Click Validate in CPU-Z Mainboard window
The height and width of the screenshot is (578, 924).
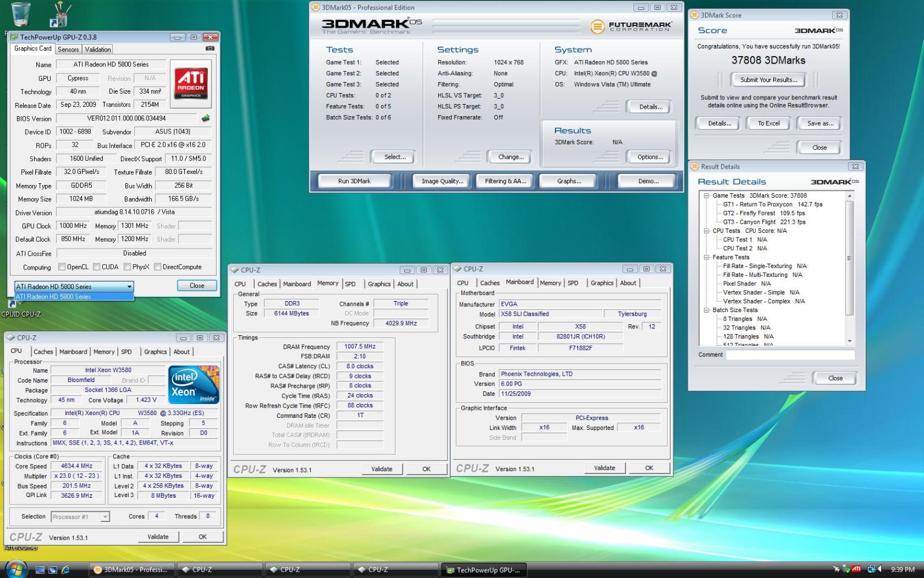pyautogui.click(x=605, y=468)
